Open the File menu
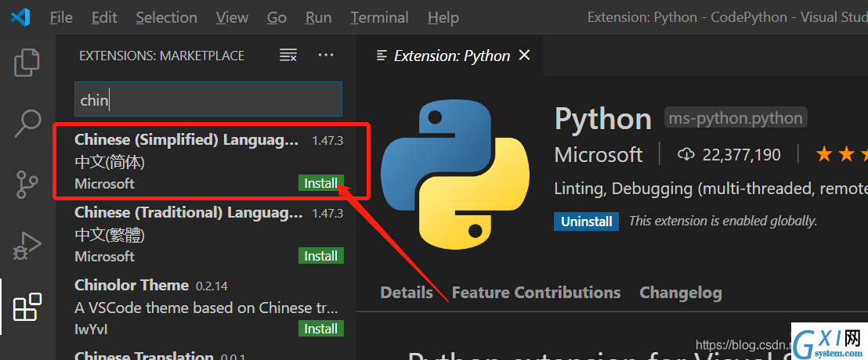Image resolution: width=868 pixels, height=360 pixels. (61, 18)
